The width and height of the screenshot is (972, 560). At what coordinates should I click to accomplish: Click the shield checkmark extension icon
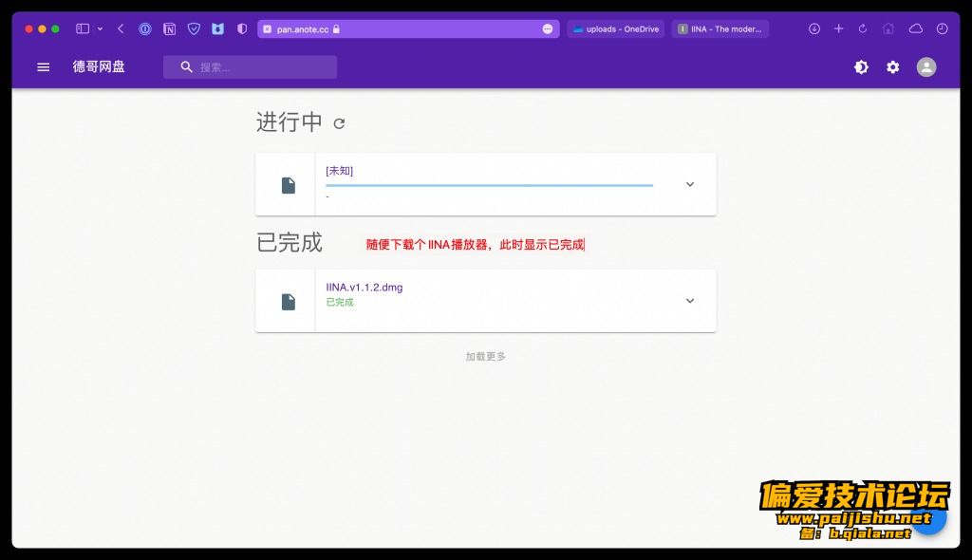coord(194,28)
